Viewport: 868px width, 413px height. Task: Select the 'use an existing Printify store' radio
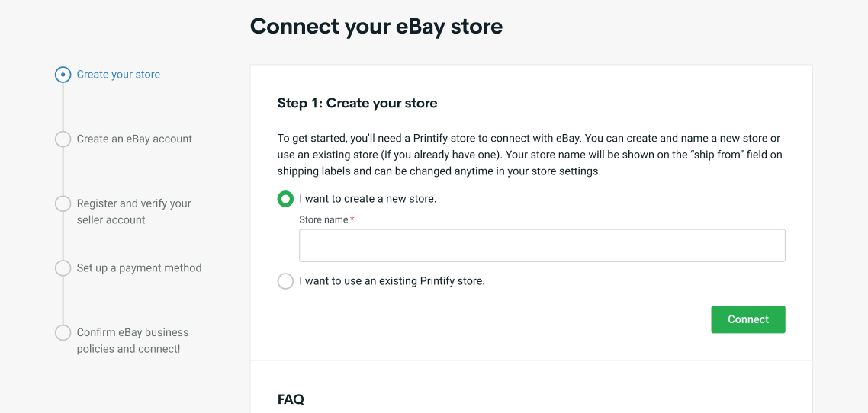pos(285,281)
